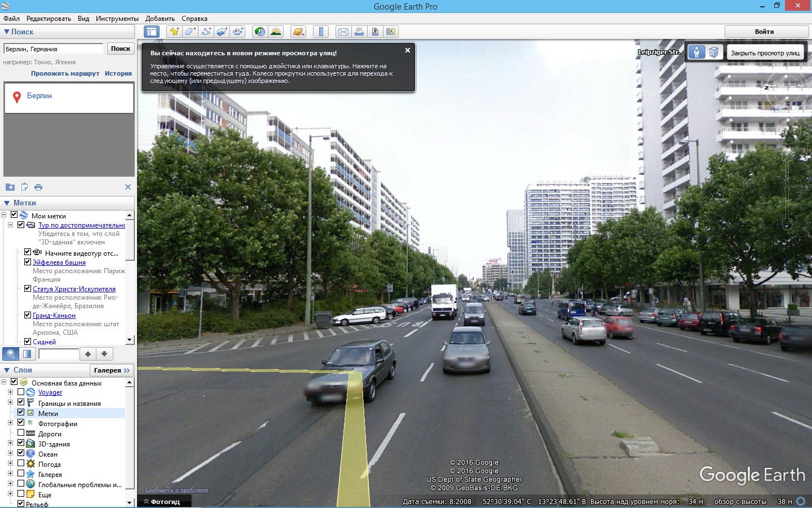Image resolution: width=812 pixels, height=508 pixels.
Task: Move selected place down with arrow button
Action: (x=104, y=354)
